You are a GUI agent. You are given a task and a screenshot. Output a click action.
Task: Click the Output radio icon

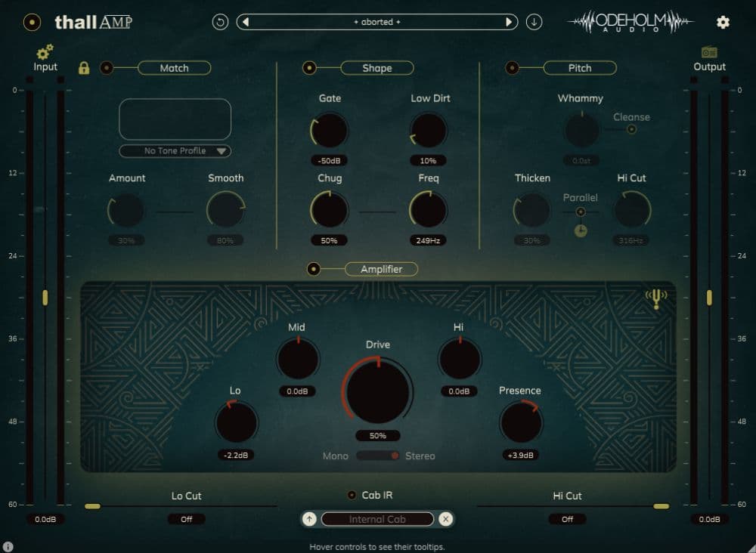(709, 52)
